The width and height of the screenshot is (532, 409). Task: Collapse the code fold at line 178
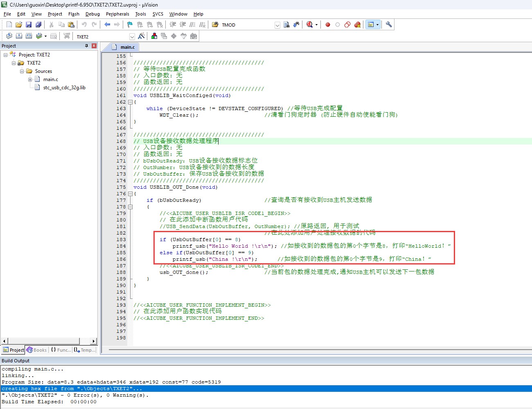point(130,207)
